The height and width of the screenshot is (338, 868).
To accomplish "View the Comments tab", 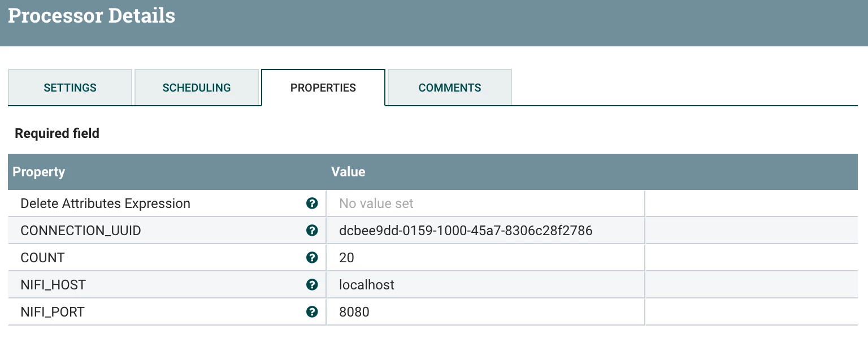I will [450, 88].
